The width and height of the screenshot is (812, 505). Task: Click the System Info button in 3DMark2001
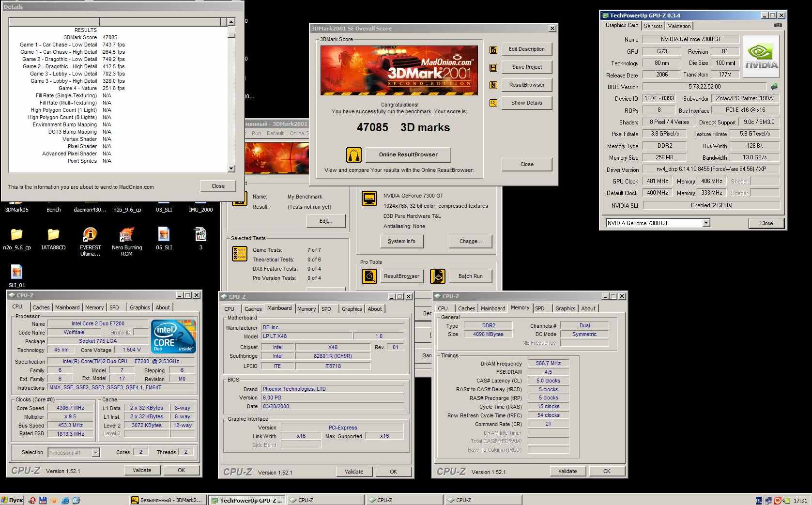tap(401, 242)
